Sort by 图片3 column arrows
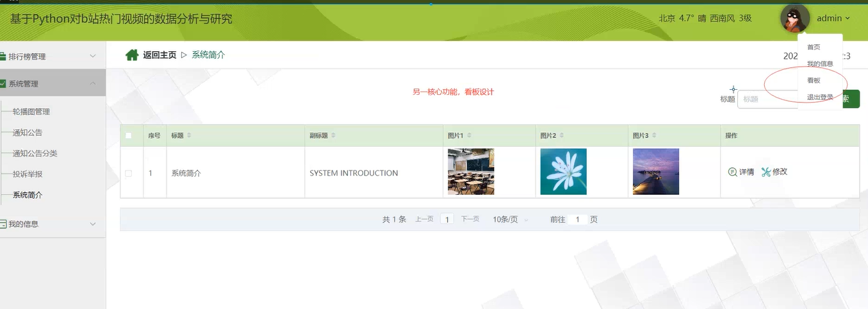Image resolution: width=868 pixels, height=309 pixels. click(655, 135)
